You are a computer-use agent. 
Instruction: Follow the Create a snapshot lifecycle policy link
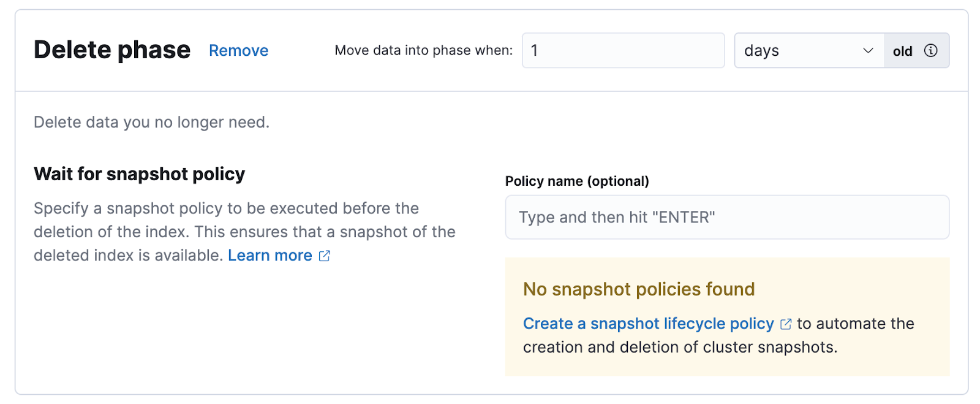pyautogui.click(x=648, y=324)
